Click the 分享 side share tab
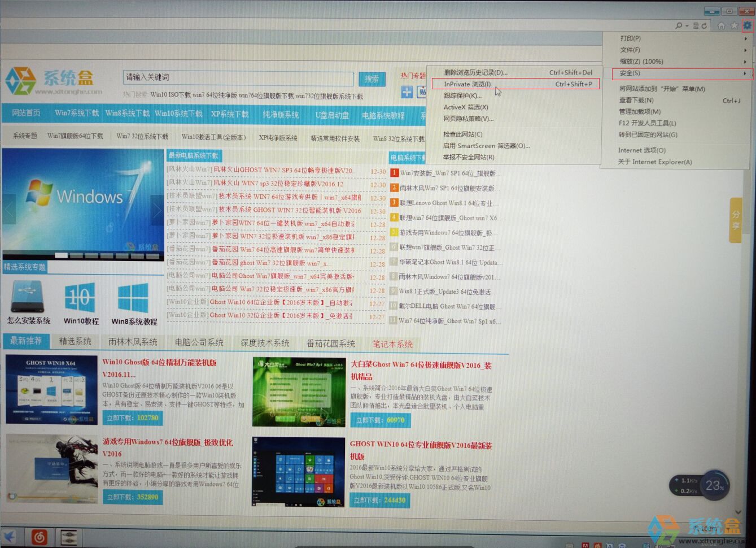This screenshot has height=548, width=756. click(735, 220)
